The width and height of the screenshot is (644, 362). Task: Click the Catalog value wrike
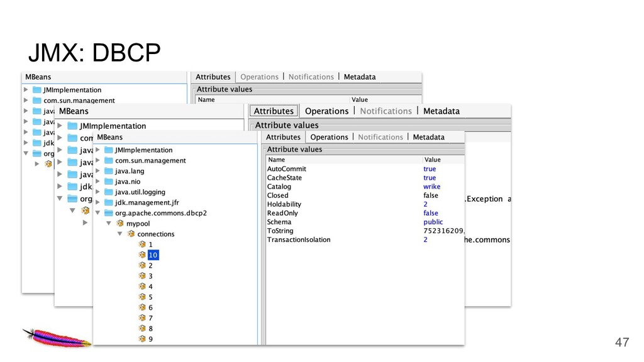(x=431, y=186)
